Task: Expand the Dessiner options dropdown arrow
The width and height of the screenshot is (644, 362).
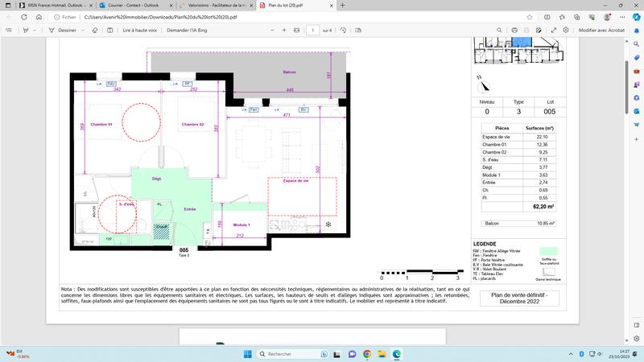Action: click(x=82, y=30)
